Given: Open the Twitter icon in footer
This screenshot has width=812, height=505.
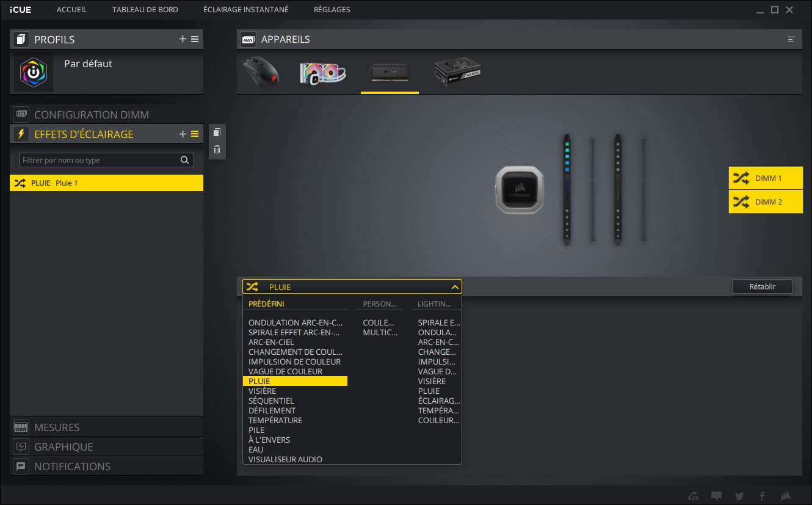Looking at the screenshot, I should pyautogui.click(x=740, y=496).
